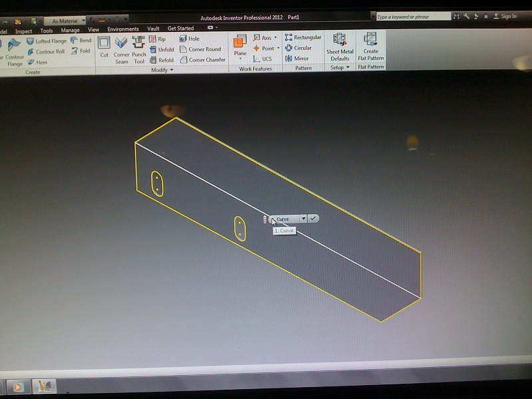The image size is (532, 399).
Task: Click the orange equals icon in quick access toolbar
Action: [102, 21]
